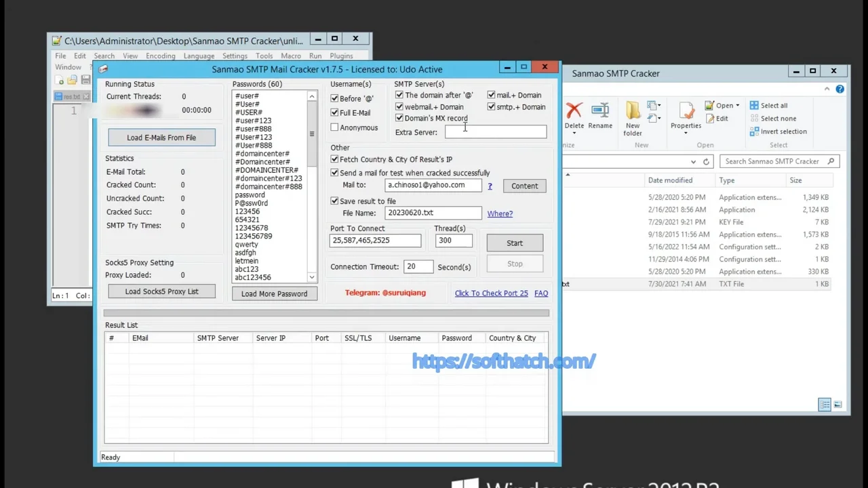This screenshot has height=488, width=868.
Task: Click the Delete icon in Explorer ribbon
Action: [x=574, y=110]
